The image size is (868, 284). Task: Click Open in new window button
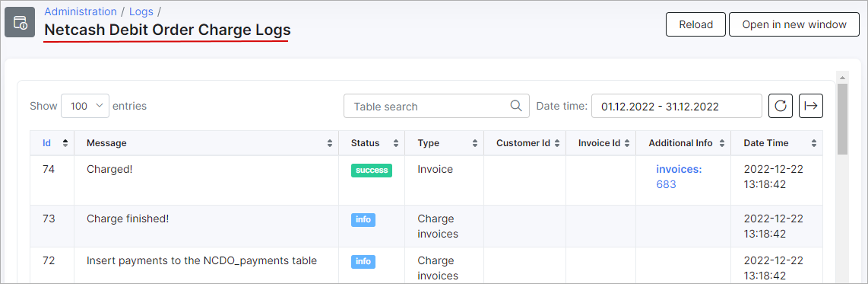794,24
